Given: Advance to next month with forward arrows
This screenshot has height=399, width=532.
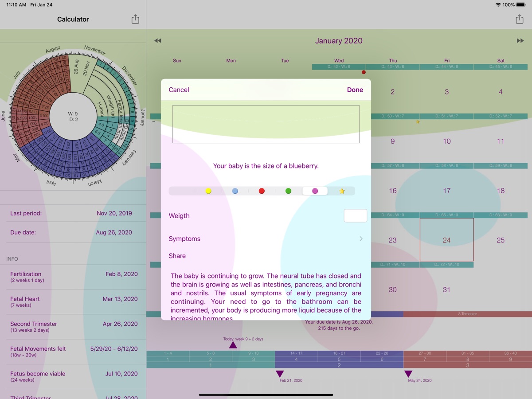Looking at the screenshot, I should point(520,41).
